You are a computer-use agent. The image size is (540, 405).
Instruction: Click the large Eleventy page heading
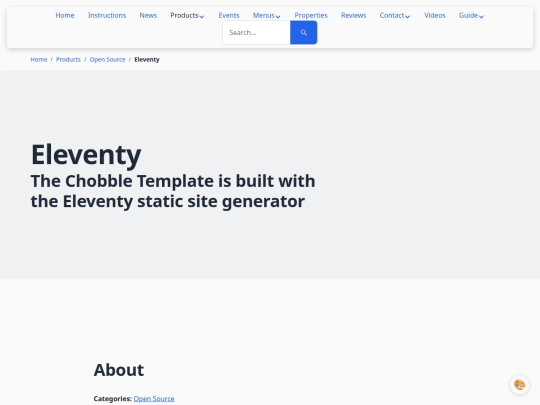(x=86, y=155)
